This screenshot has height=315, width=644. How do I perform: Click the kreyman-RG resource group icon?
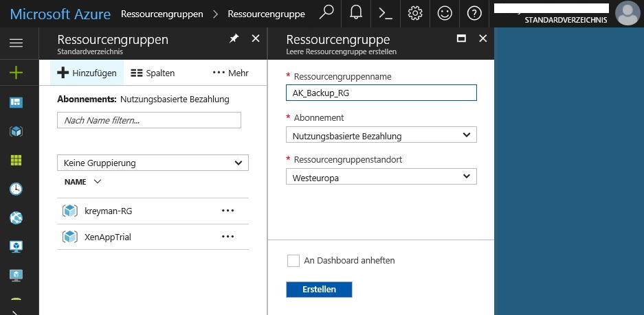(x=70, y=211)
